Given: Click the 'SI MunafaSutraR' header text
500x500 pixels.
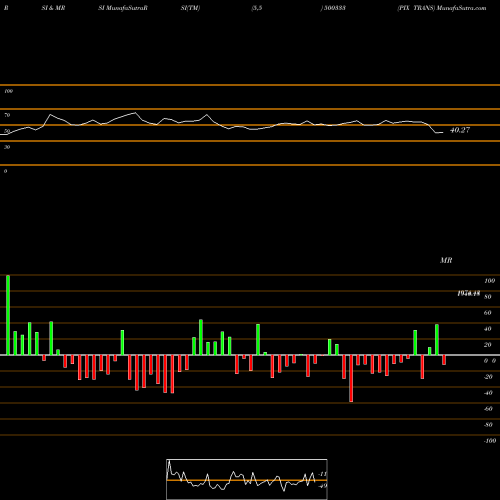Looking at the screenshot, I should [123, 8].
